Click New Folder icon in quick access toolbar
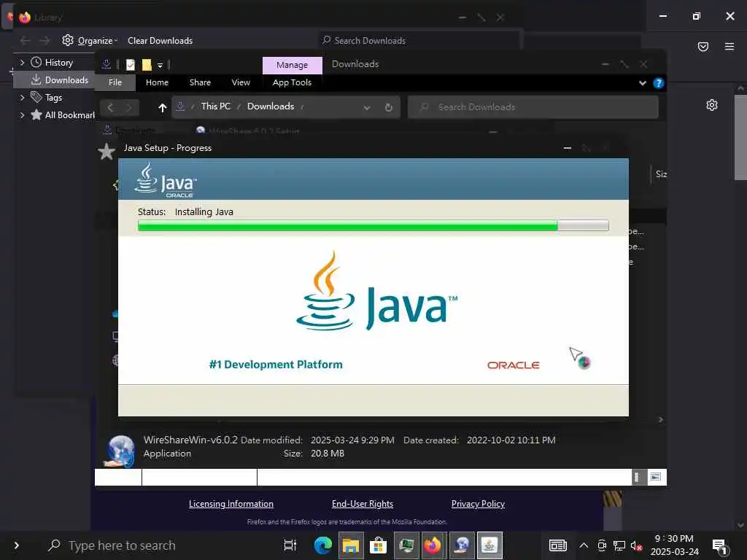 [x=147, y=64]
